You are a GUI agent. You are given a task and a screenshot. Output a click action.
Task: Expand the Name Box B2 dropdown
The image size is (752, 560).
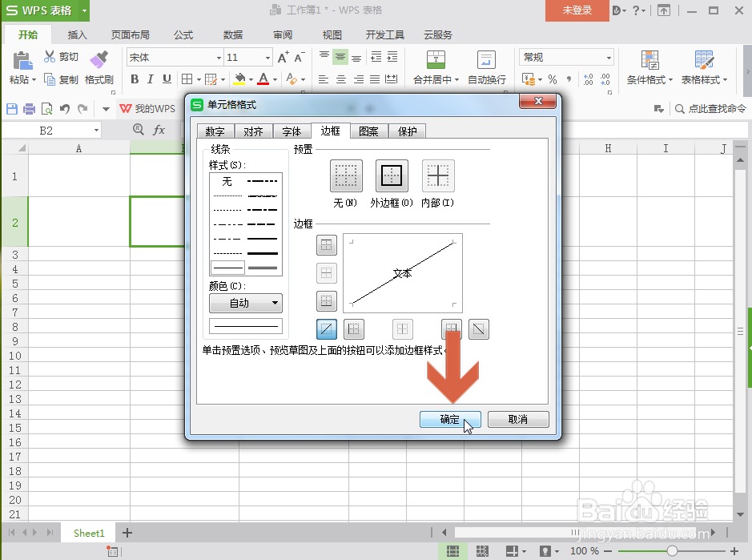(x=96, y=130)
